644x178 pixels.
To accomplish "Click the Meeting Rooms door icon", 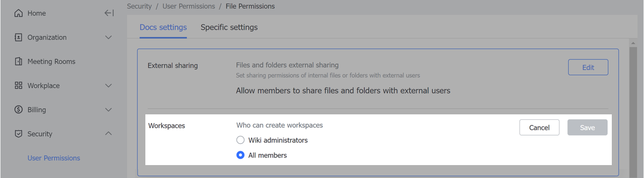I will 18,61.
